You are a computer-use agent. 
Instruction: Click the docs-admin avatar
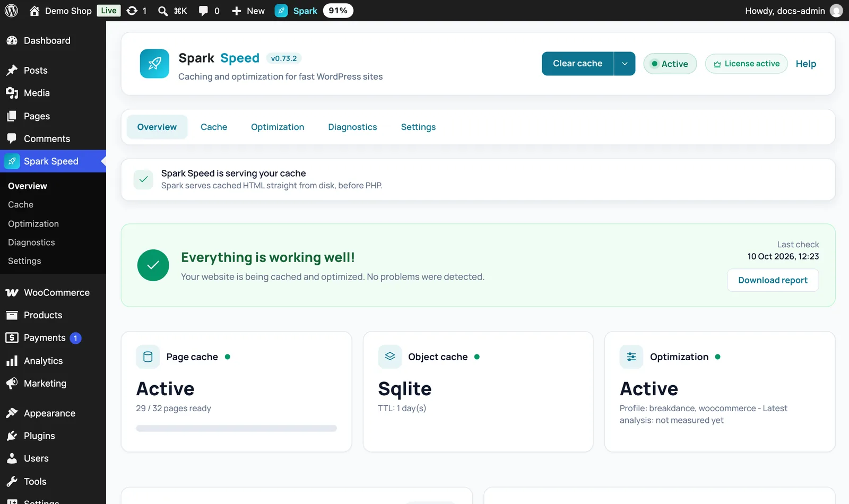click(x=836, y=11)
